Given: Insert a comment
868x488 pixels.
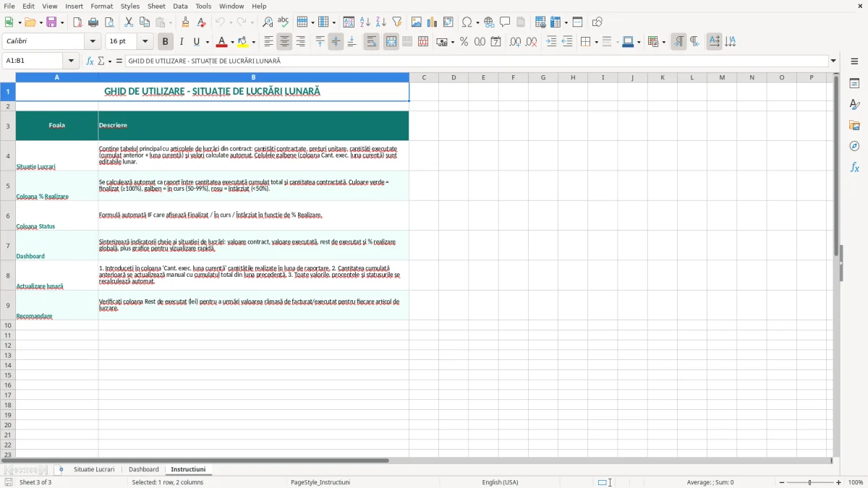Looking at the screenshot, I should tap(505, 22).
